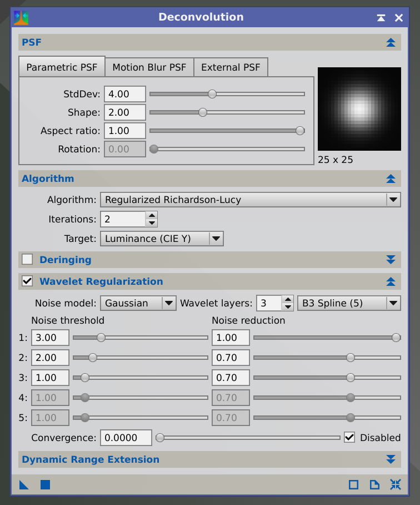Click the layer 3 Noise reduction slider
Image resolution: width=420 pixels, height=505 pixels.
coord(351,378)
